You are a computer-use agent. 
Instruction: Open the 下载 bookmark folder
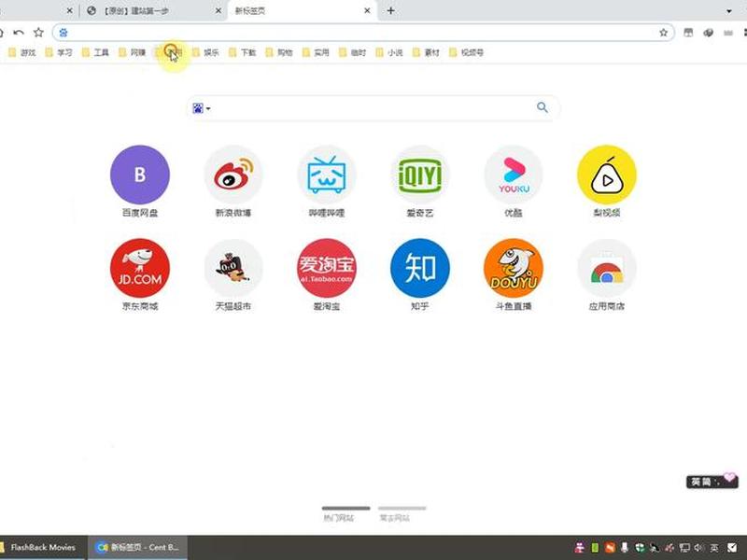point(242,52)
